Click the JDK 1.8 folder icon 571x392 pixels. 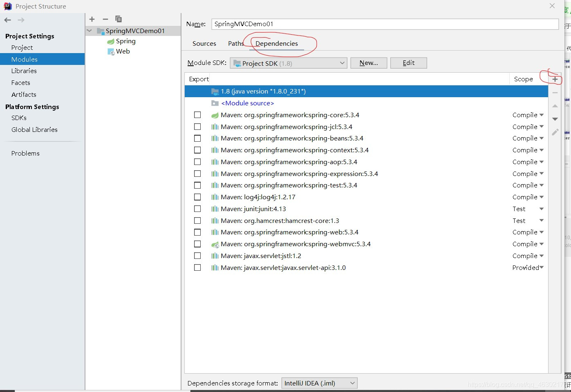click(215, 91)
